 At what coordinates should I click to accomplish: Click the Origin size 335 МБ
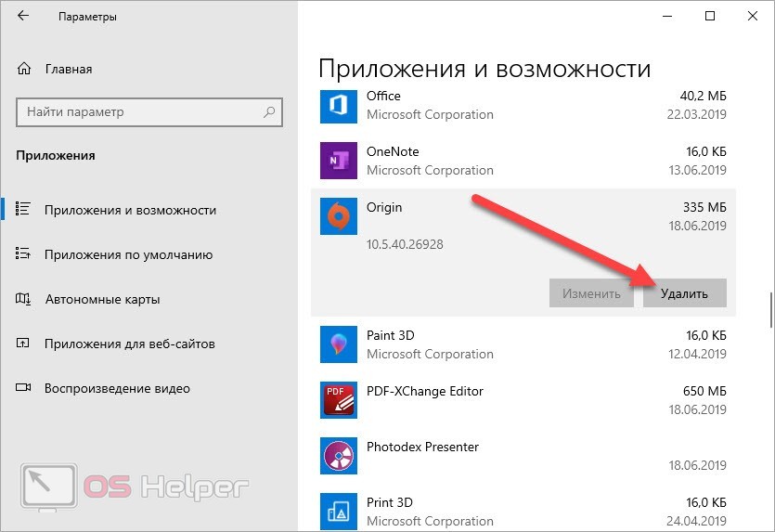[704, 207]
